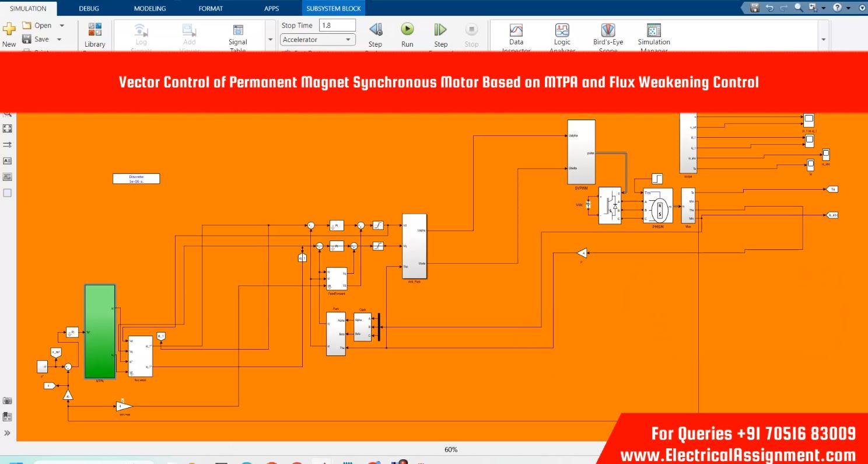Switch to the MODELING tab
The image size is (868, 464).
(149, 8)
